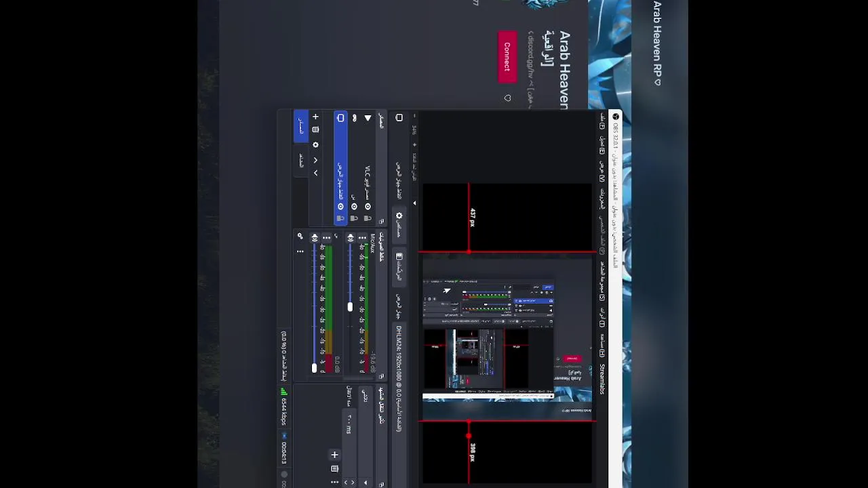
Task: Open the Streamlabs menu in OBS
Action: click(x=601, y=378)
